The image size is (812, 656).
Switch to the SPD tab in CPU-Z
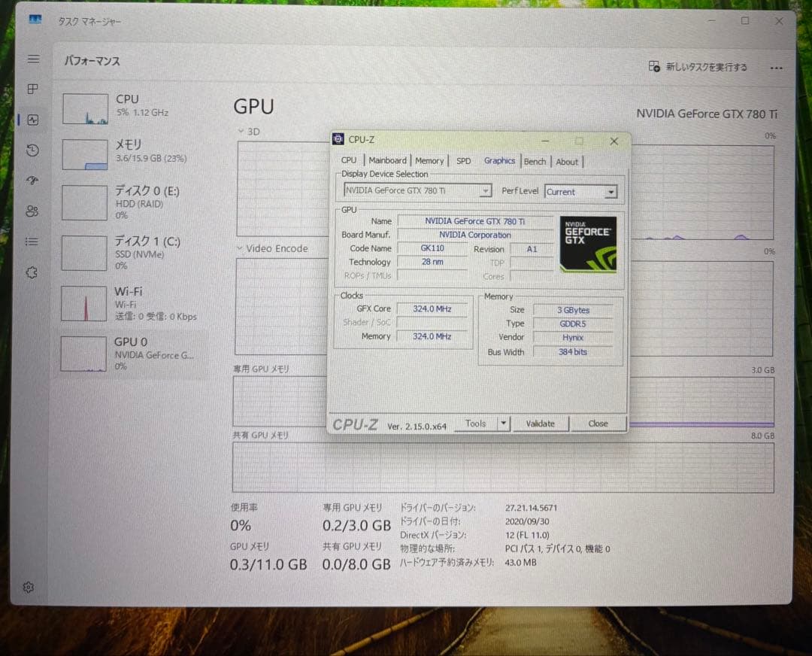tap(464, 160)
